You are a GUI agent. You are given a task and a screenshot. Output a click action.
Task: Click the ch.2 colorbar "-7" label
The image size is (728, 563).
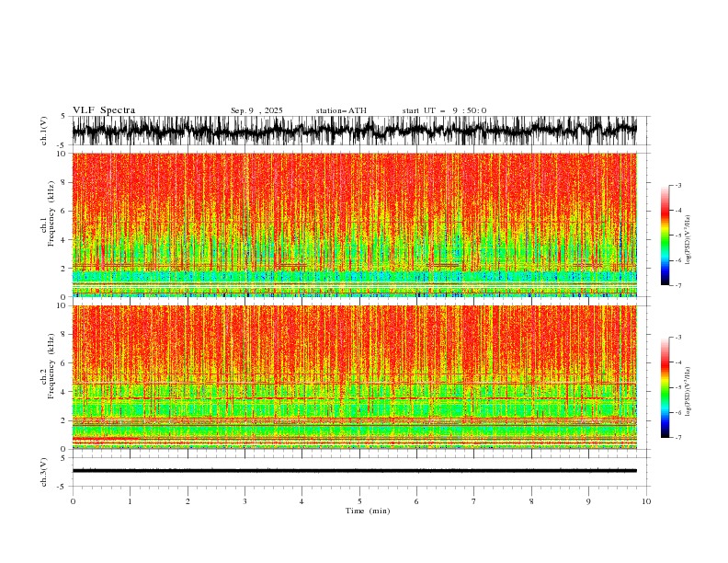click(678, 437)
